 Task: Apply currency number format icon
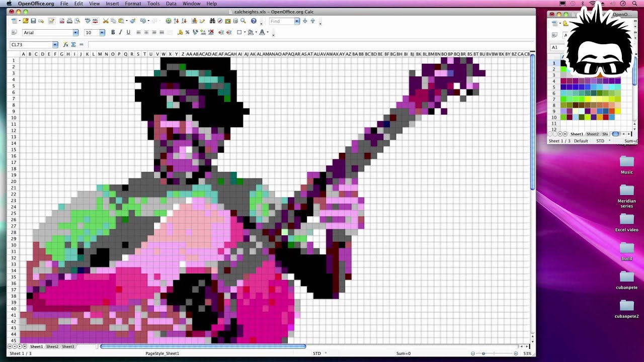point(180,32)
